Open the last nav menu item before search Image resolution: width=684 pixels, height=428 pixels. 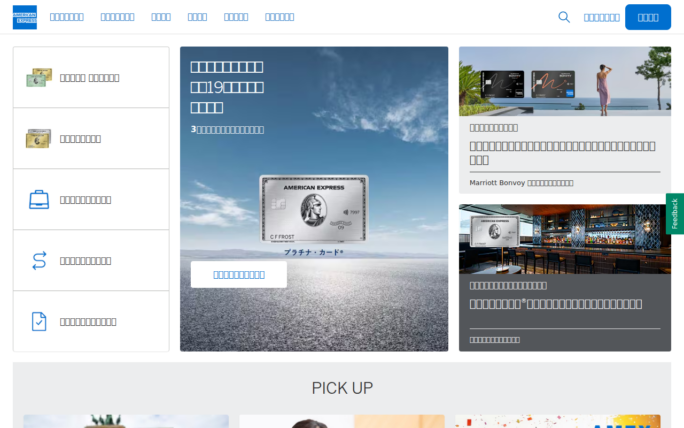tap(279, 17)
